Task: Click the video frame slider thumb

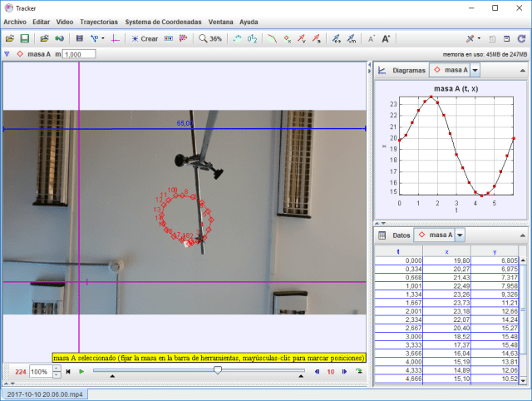Action: (217, 371)
